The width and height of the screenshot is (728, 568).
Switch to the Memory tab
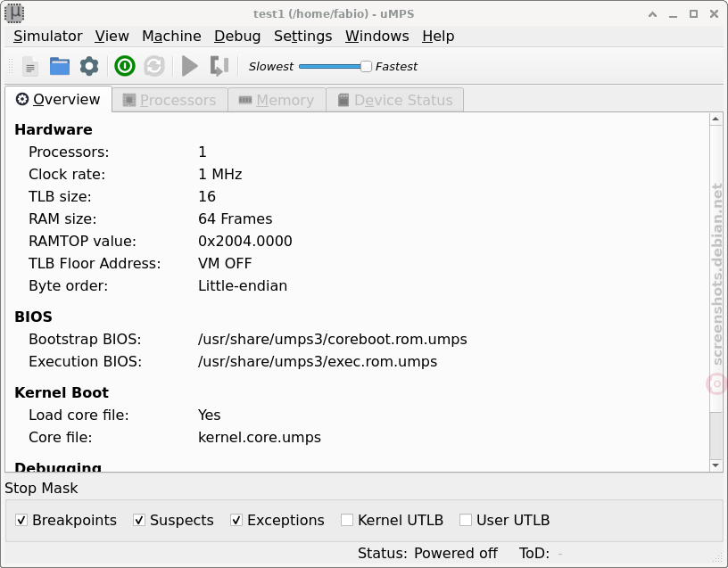[277, 100]
